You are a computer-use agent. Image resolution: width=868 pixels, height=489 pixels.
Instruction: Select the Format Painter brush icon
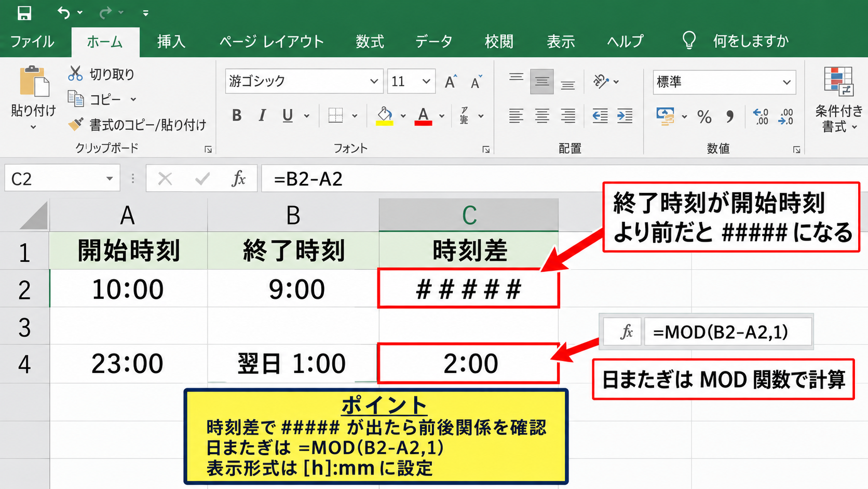(76, 124)
